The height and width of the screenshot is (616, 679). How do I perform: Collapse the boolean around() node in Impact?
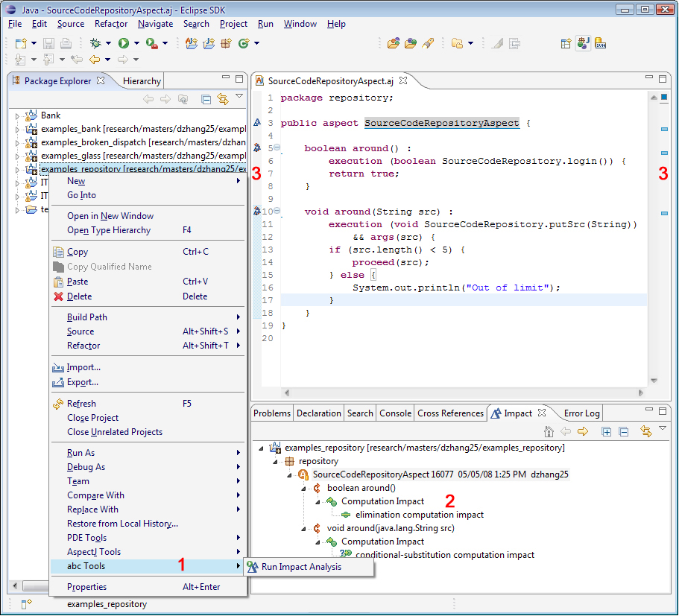pyautogui.click(x=304, y=489)
